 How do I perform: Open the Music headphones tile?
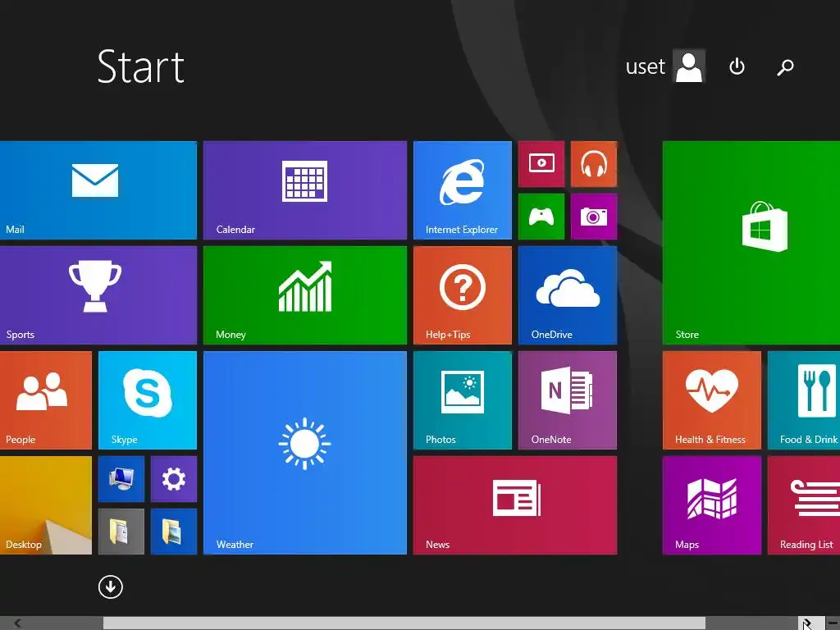tap(594, 164)
